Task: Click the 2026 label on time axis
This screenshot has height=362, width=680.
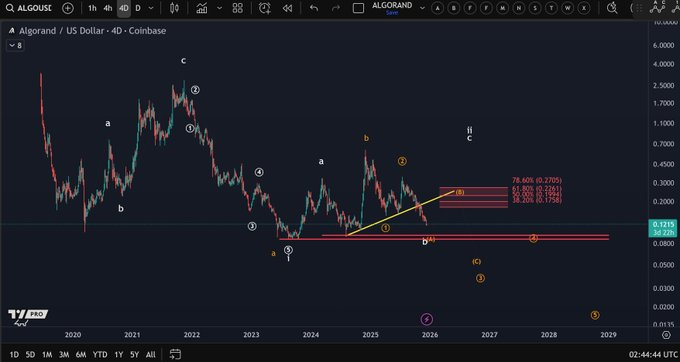Action: click(x=430, y=335)
